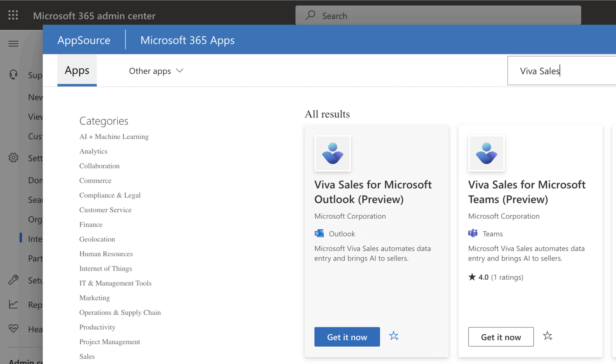The image size is (616, 364).
Task: Select the Commerce category
Action: click(x=95, y=180)
